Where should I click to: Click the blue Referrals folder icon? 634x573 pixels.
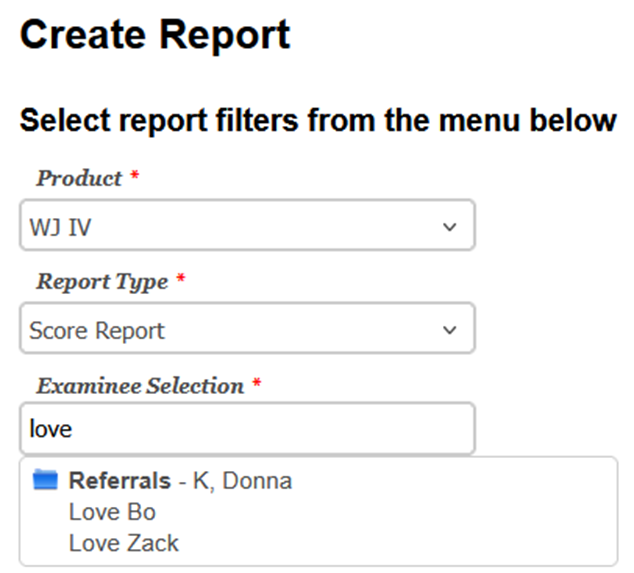[x=45, y=480]
